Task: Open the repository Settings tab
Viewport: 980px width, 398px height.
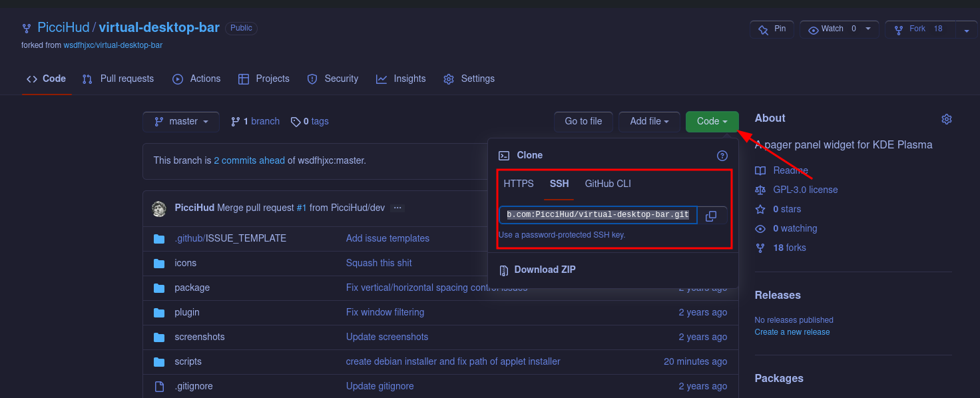Action: pos(469,79)
